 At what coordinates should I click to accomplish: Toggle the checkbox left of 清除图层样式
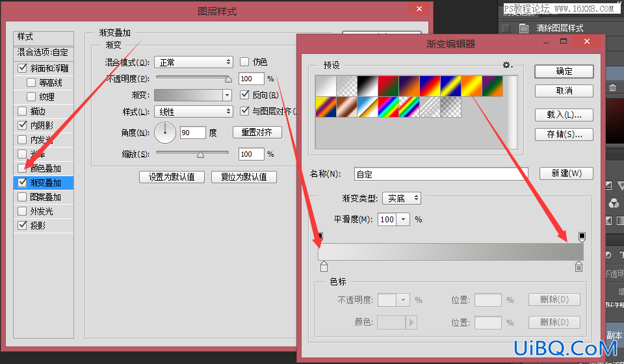coord(506,28)
